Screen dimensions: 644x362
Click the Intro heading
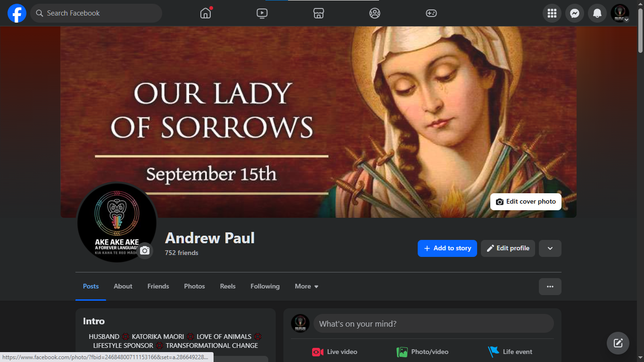pyautogui.click(x=94, y=321)
